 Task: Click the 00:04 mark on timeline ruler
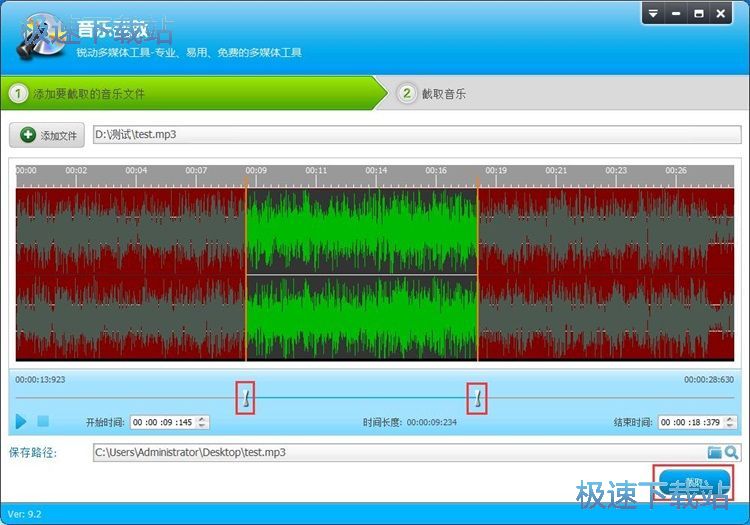click(x=136, y=171)
